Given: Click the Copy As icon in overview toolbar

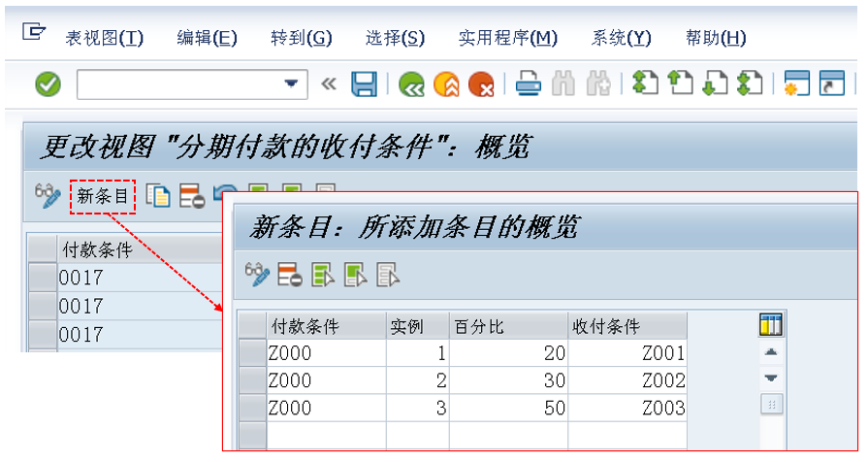Looking at the screenshot, I should (x=158, y=196).
